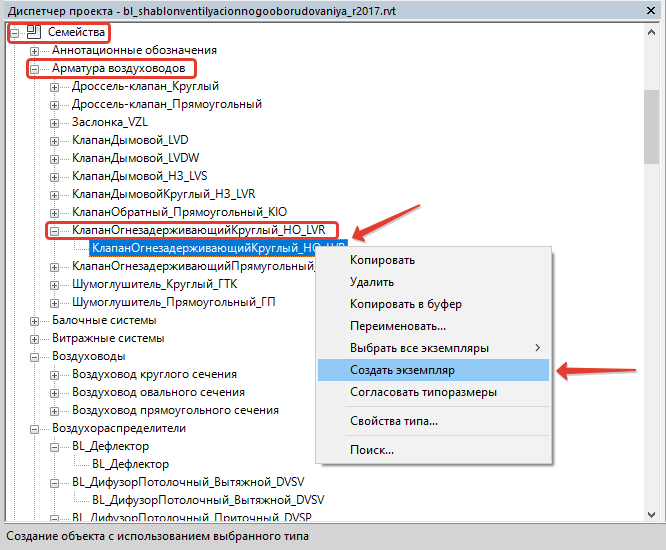Click the scroll up arrow

click(651, 32)
